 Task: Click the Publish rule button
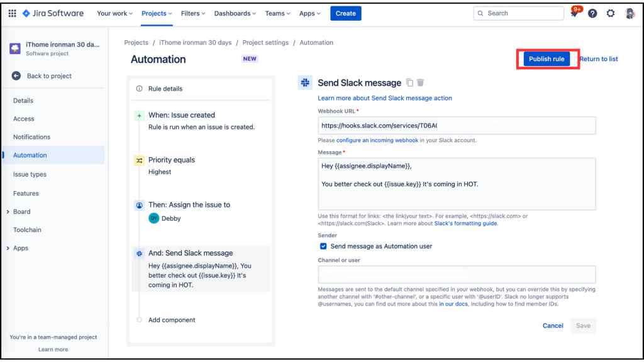pos(547,58)
